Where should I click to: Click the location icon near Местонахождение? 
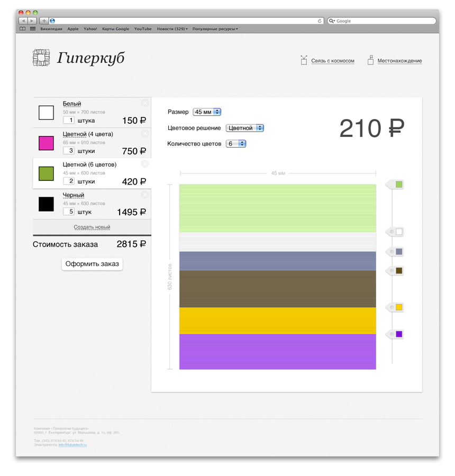tap(370, 60)
